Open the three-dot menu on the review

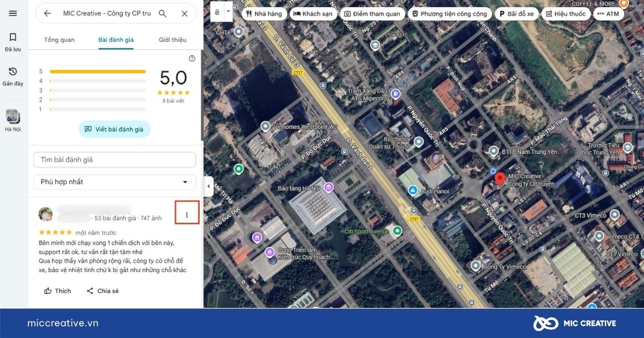[x=187, y=215]
